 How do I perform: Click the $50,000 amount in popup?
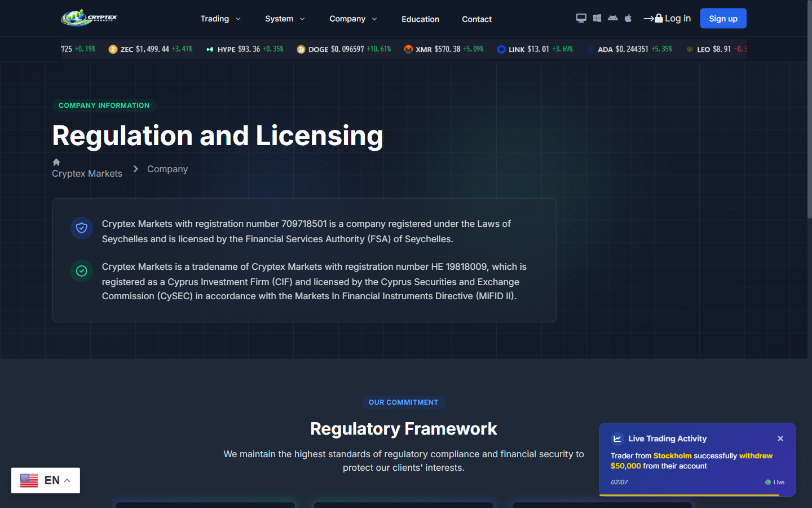click(626, 466)
